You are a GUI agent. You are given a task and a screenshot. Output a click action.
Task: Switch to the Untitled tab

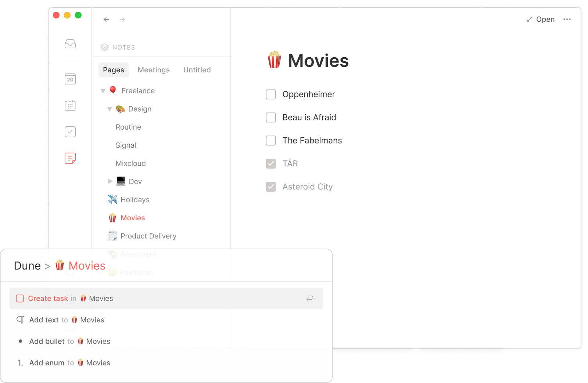coord(197,70)
